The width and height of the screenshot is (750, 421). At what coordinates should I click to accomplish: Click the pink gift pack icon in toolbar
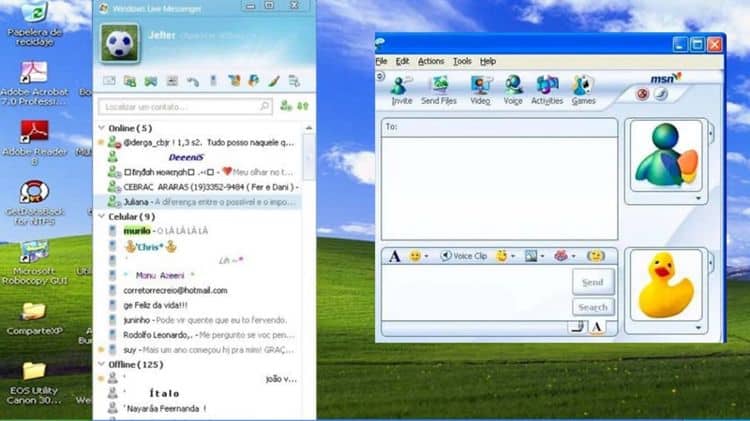(561, 256)
